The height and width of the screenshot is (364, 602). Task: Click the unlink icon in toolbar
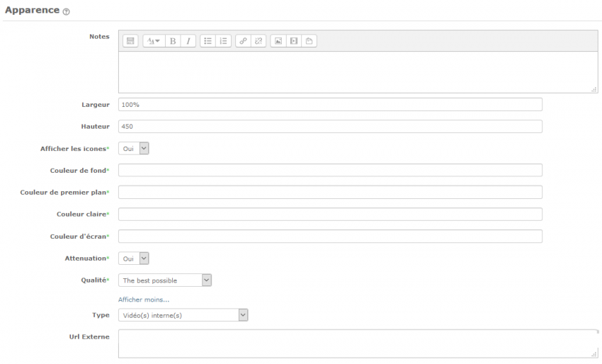tap(259, 41)
